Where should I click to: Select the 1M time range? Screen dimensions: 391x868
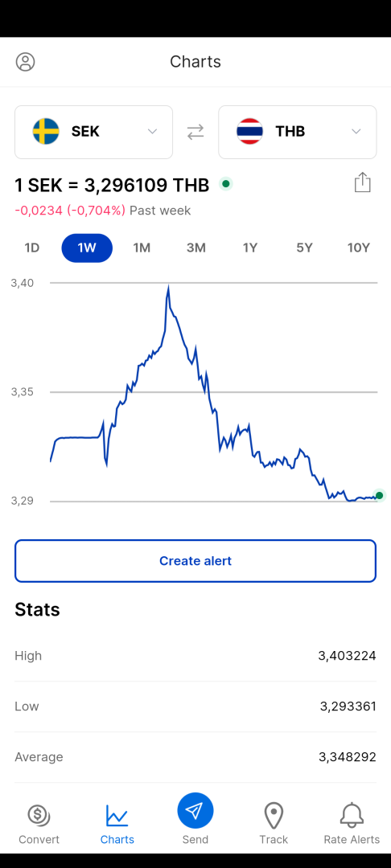coord(142,248)
